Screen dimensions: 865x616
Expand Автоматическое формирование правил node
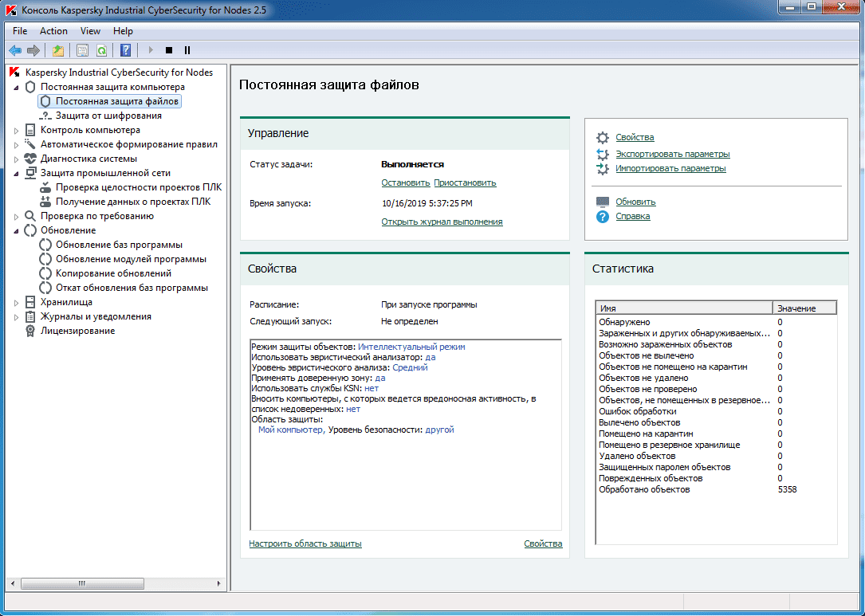click(x=16, y=145)
